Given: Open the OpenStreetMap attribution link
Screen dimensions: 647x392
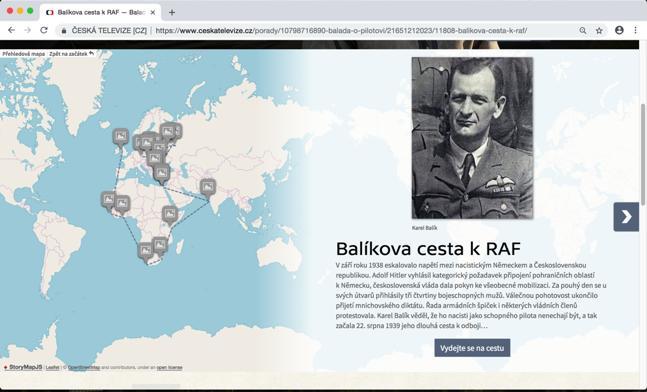Looking at the screenshot, I should [x=84, y=368].
